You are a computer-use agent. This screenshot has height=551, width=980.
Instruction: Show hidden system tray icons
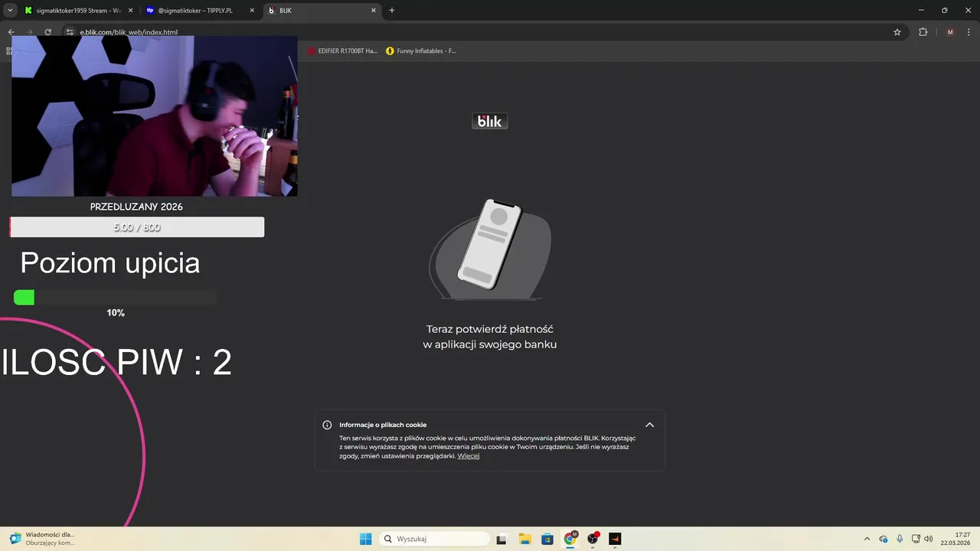pyautogui.click(x=867, y=539)
